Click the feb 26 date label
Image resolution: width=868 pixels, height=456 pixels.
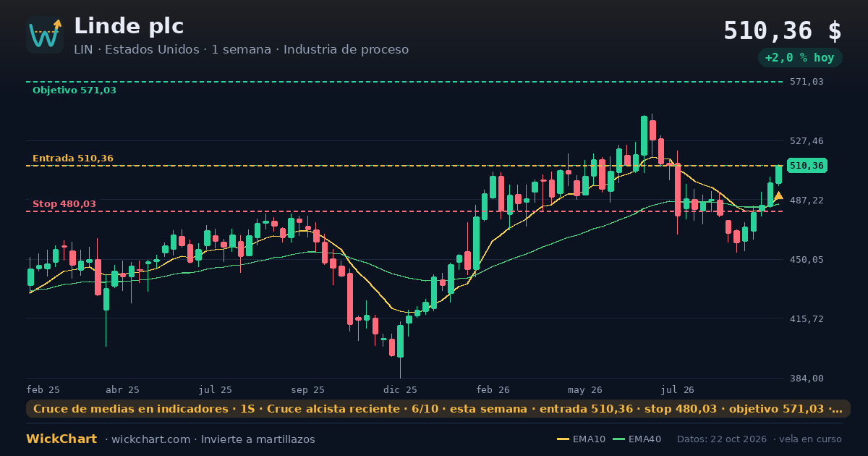493,390
